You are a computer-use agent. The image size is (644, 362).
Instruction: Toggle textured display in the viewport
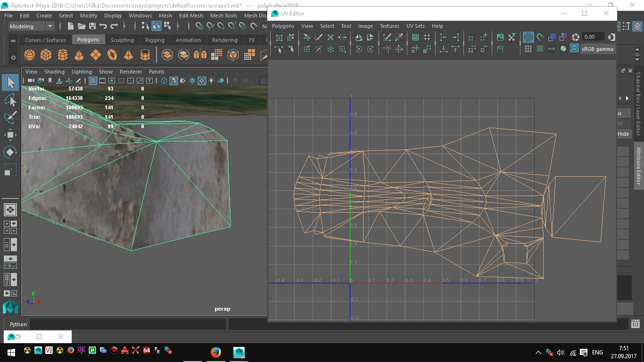(202, 81)
